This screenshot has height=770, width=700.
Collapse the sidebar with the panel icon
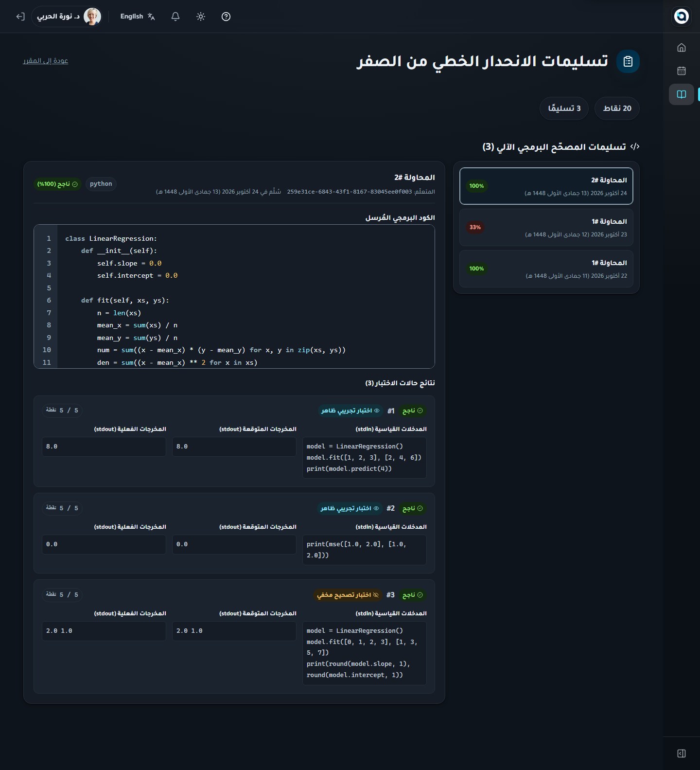tap(682, 753)
